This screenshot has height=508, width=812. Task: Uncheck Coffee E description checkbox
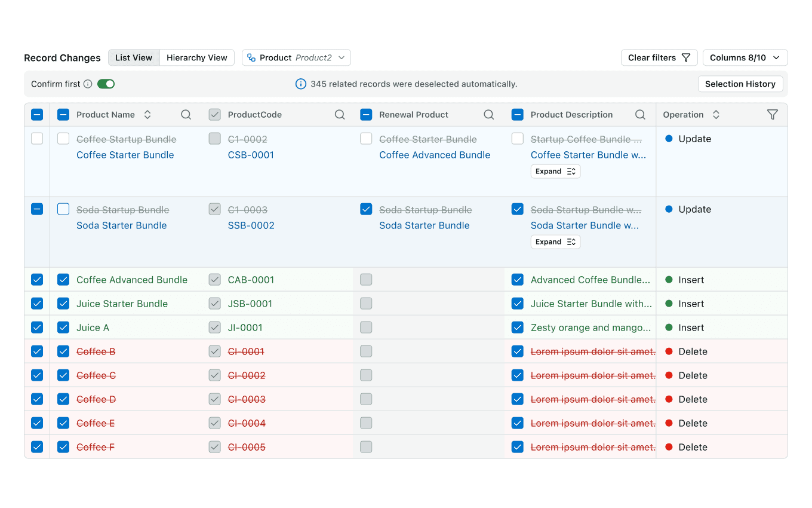coord(518,423)
